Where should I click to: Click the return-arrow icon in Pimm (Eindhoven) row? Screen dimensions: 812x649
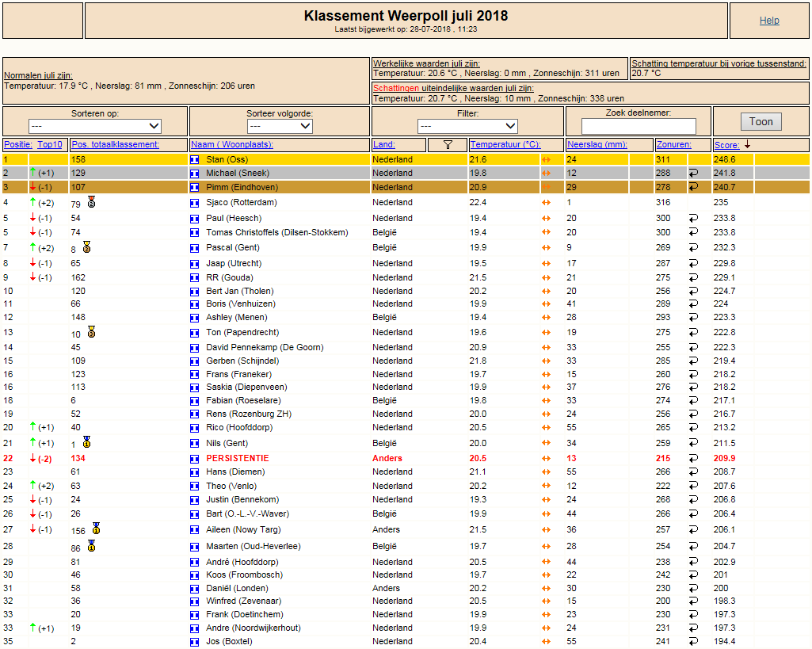click(693, 187)
